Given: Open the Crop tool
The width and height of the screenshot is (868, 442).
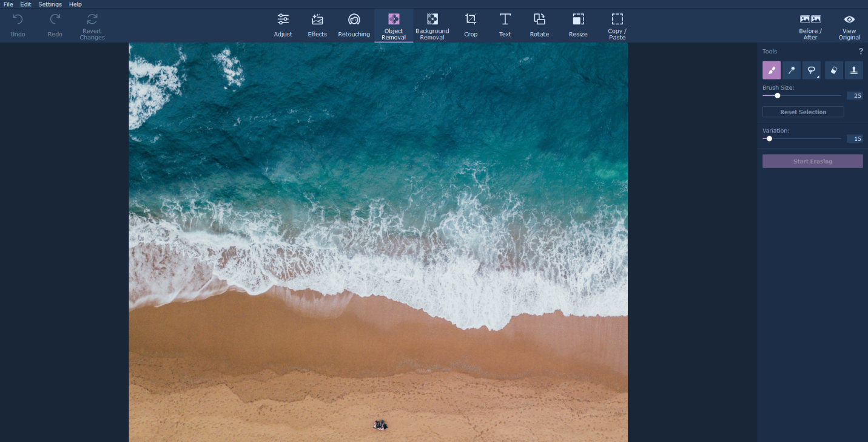Looking at the screenshot, I should point(471,25).
